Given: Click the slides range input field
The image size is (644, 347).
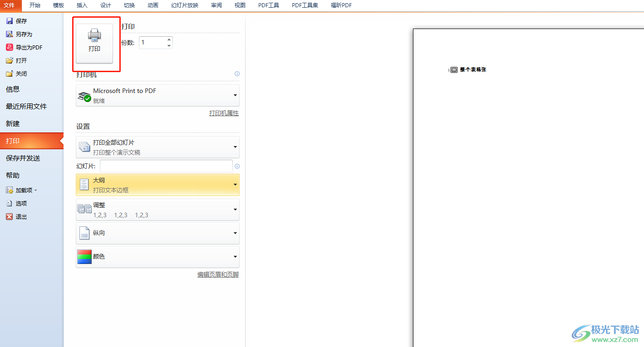Looking at the screenshot, I should [x=166, y=166].
